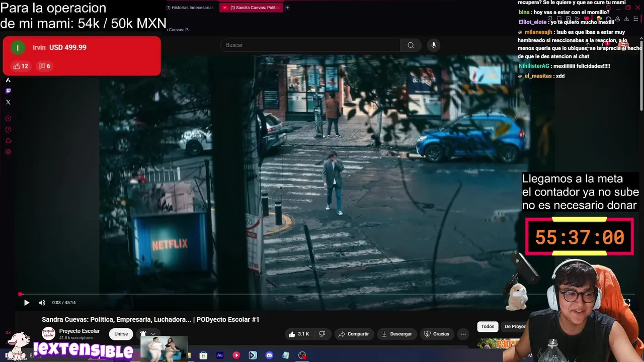Play the Sandra Cuevas video

pyautogui.click(x=27, y=303)
